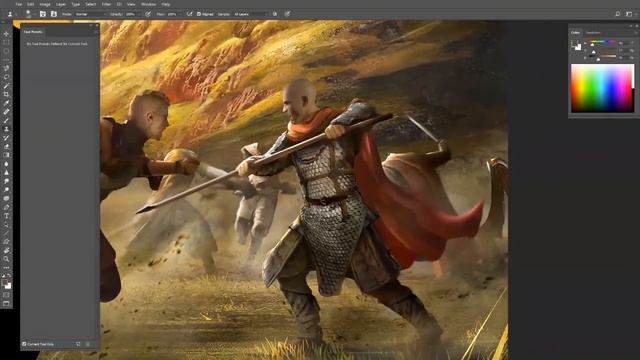Screen dimensions: 640x360
Task: Open the Filter menu
Action: tap(106, 4)
